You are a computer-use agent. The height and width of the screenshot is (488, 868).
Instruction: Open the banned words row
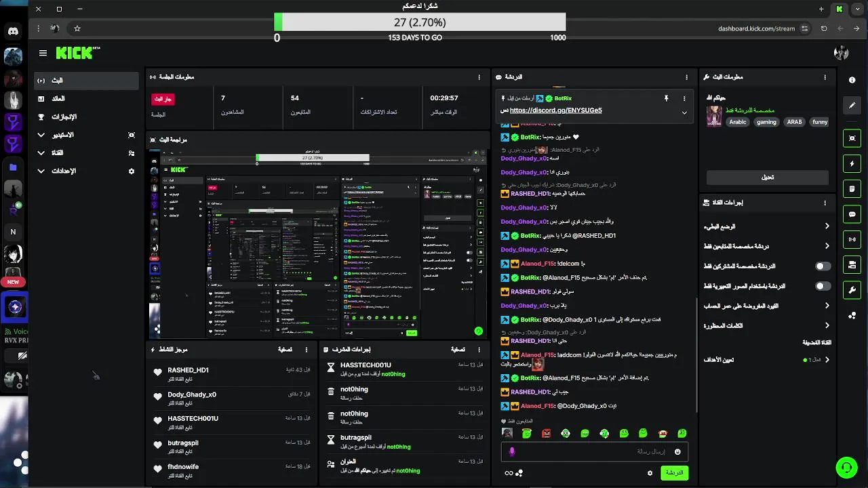[767, 326]
